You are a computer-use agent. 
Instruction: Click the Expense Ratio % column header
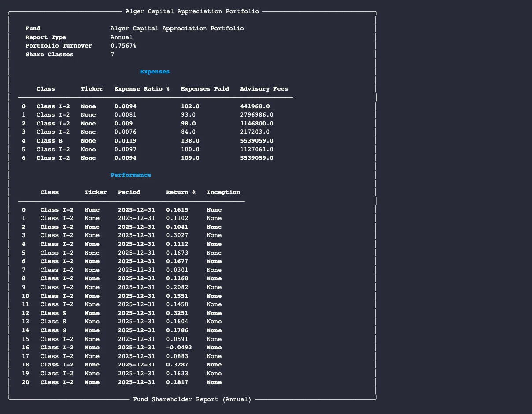pos(142,89)
